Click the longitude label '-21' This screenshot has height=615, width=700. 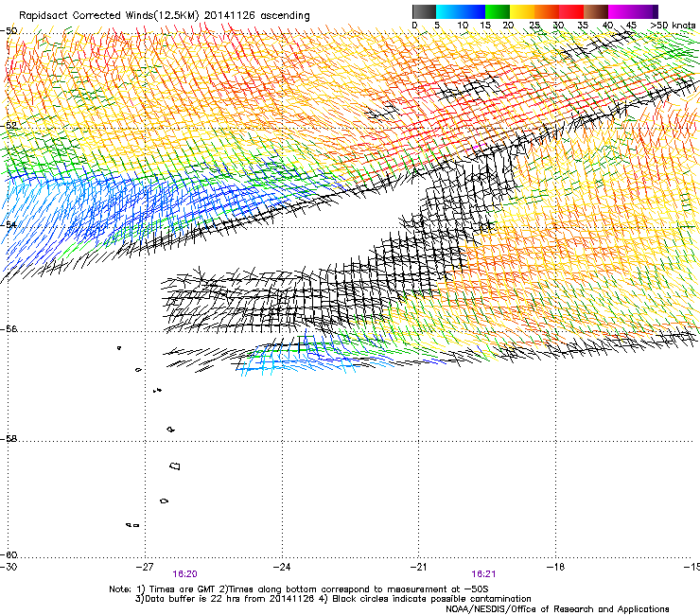(418, 567)
